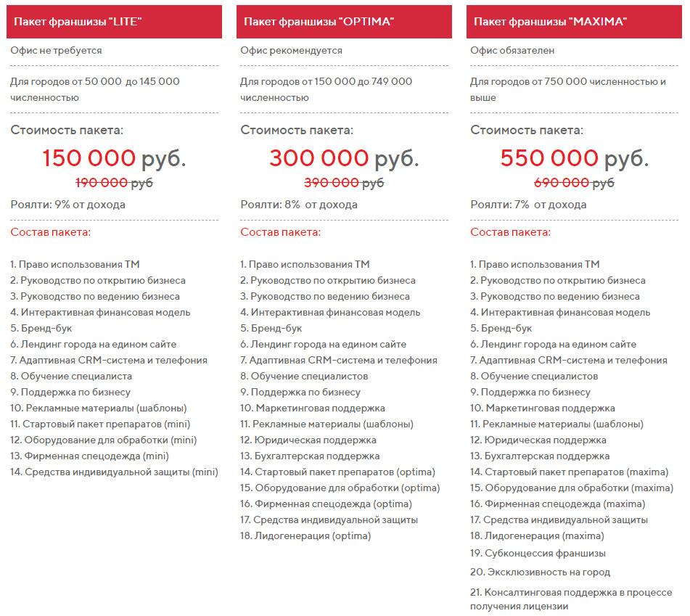Click "Стартовый пакет препаратов (maxima)" item
This screenshot has width=690, height=616.
559,472
